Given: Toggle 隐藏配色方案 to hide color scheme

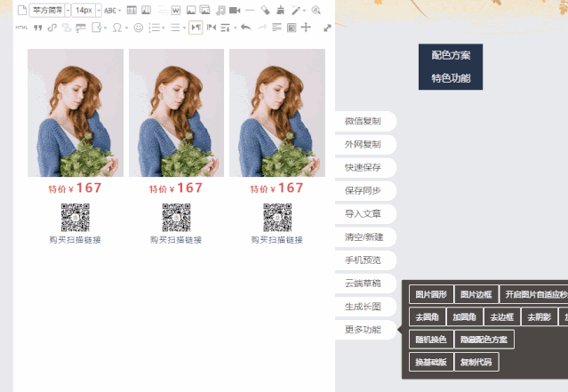Looking at the screenshot, I should coord(484,340).
